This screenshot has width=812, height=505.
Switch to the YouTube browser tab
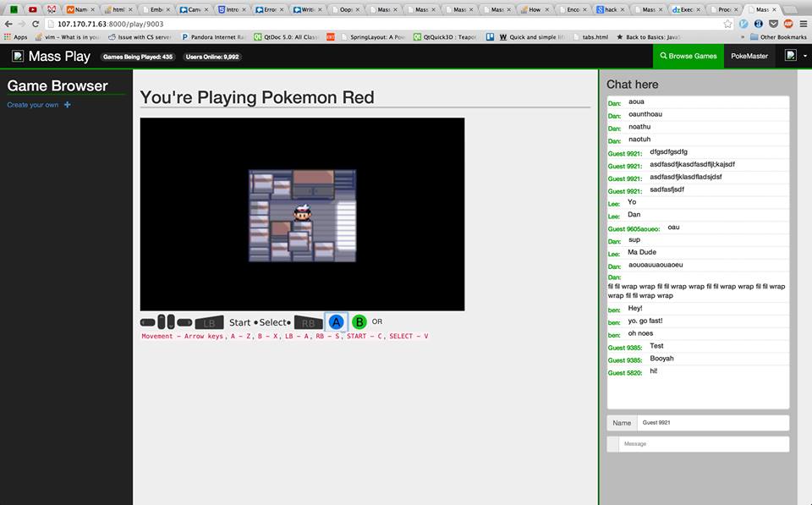[33, 9]
